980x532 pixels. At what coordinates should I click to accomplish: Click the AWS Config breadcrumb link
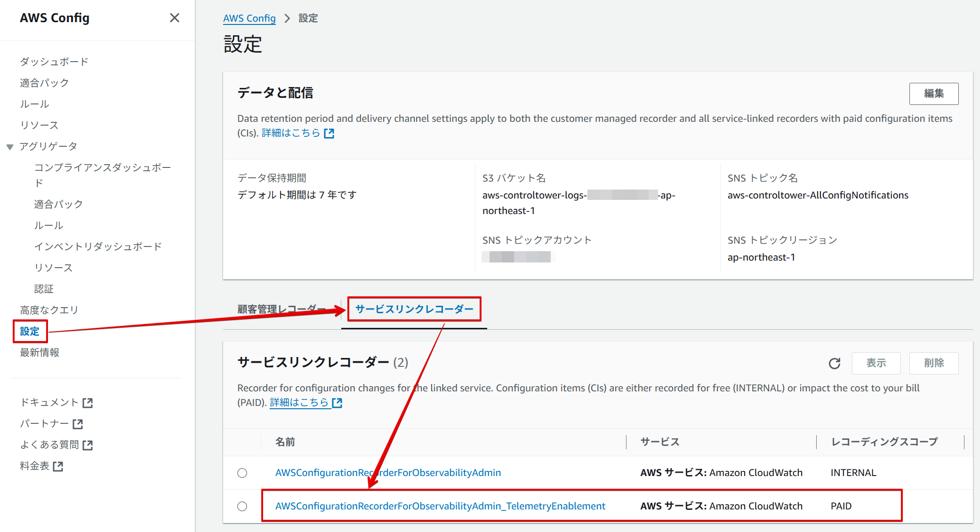click(x=249, y=18)
